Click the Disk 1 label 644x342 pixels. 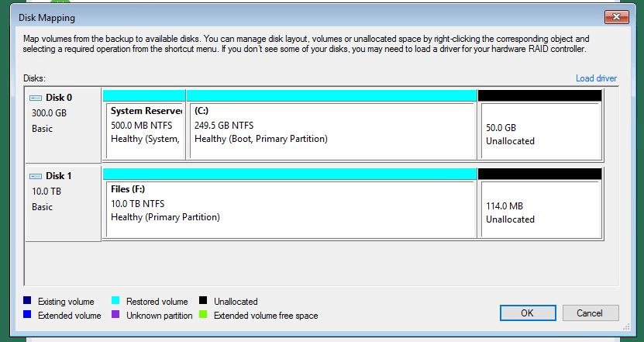pos(59,176)
